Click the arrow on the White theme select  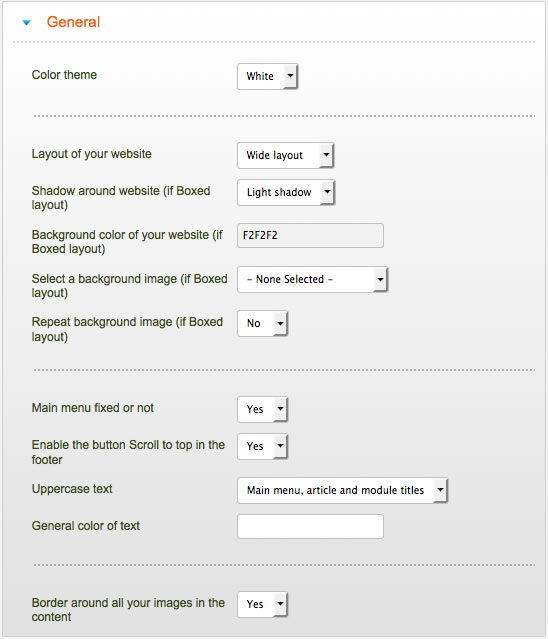click(x=291, y=76)
